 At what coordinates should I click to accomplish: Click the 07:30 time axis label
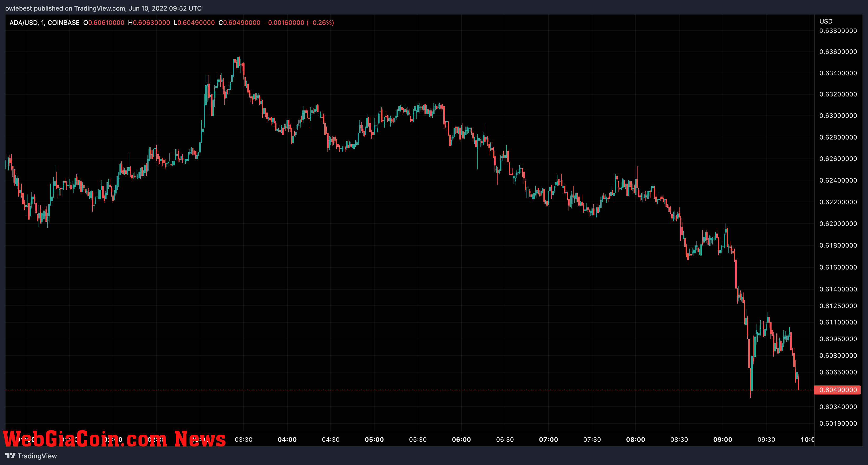pos(592,439)
